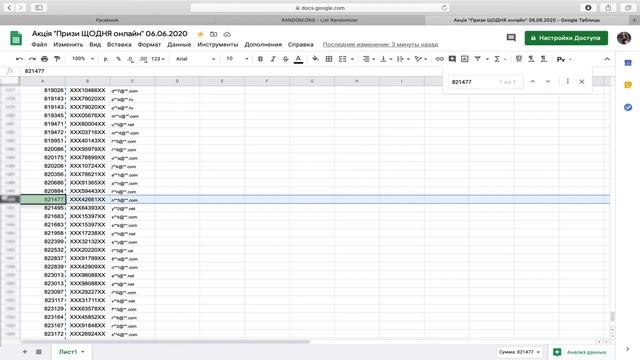Increase the decimal places
This screenshot has height=360, width=640.
tap(143, 59)
